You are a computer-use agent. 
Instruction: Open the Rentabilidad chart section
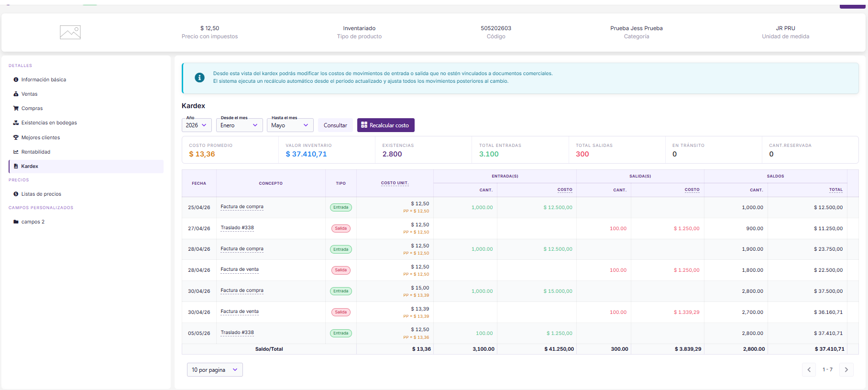(16, 152)
